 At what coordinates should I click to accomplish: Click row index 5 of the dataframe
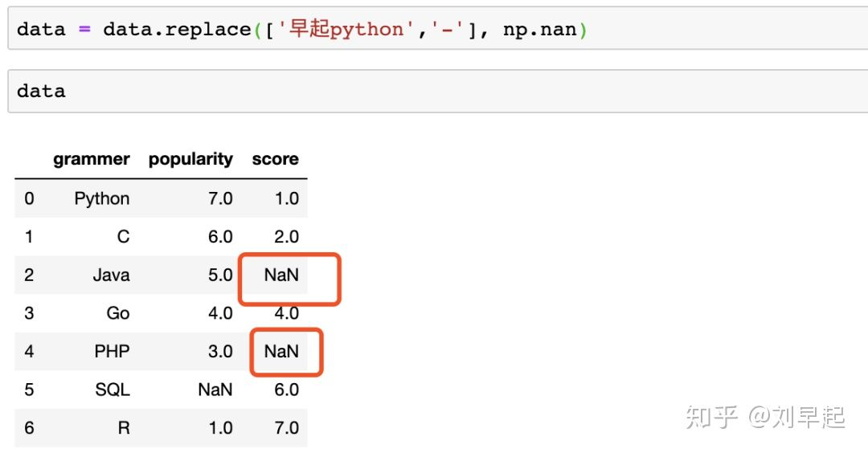coord(30,390)
